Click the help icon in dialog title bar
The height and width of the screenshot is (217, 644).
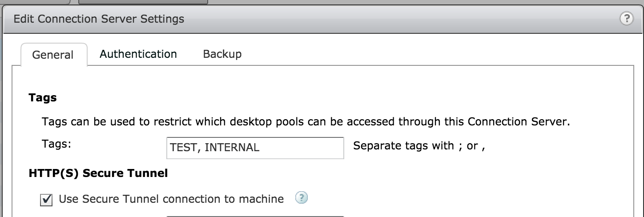(626, 19)
